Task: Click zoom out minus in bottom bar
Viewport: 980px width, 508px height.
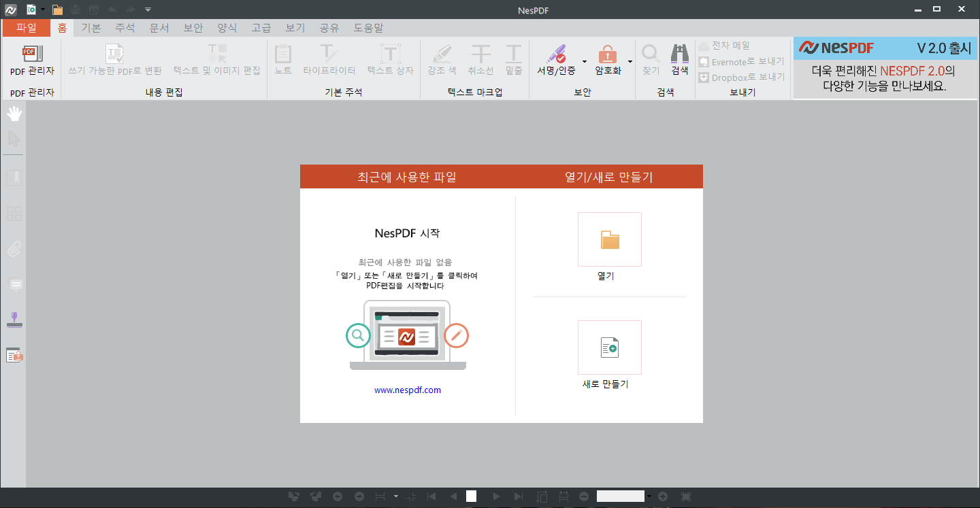Action: click(x=583, y=496)
